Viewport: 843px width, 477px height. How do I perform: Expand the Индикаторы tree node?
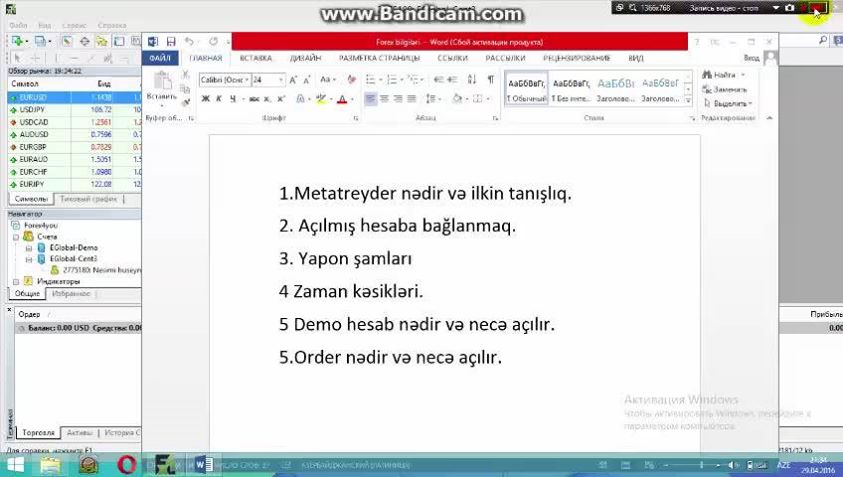pyautogui.click(x=16, y=282)
